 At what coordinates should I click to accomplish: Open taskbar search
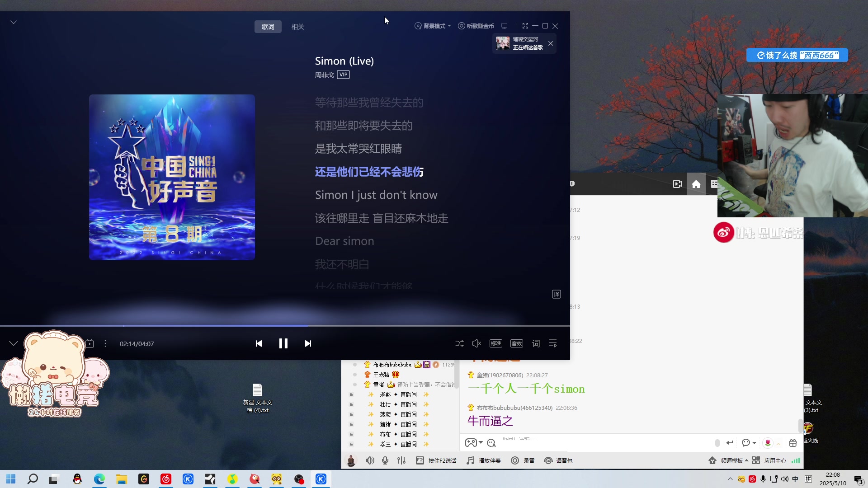point(33,479)
